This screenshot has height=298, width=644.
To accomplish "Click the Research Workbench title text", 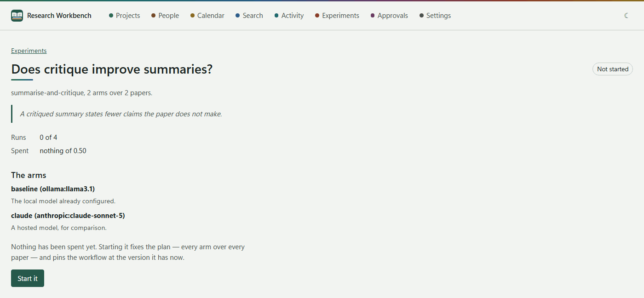I will pyautogui.click(x=59, y=16).
